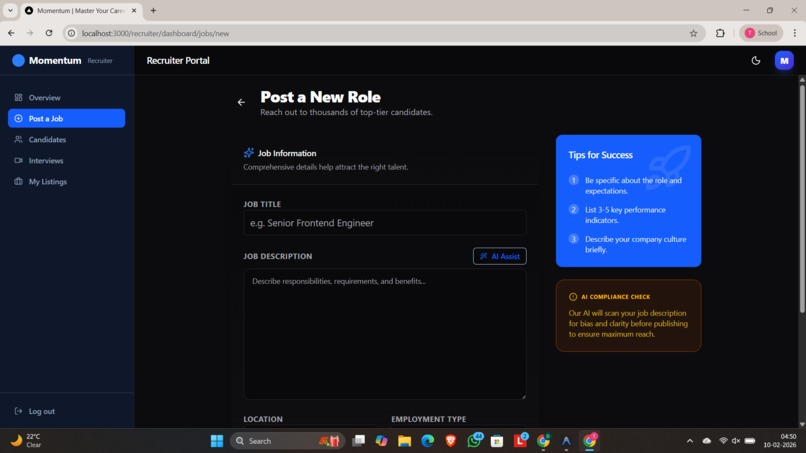Open the weather widget showing 22°C
The image size is (806, 453).
[x=27, y=441]
